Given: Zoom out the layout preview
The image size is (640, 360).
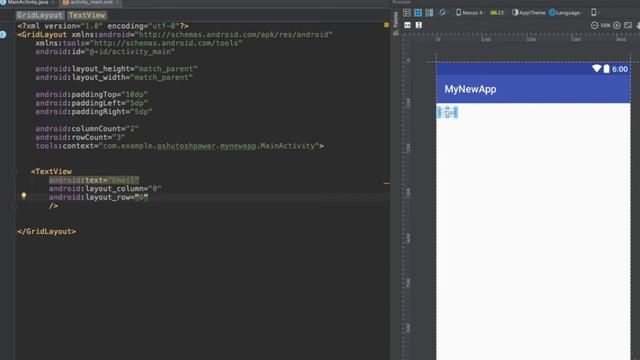Looking at the screenshot, I should tap(594, 25).
